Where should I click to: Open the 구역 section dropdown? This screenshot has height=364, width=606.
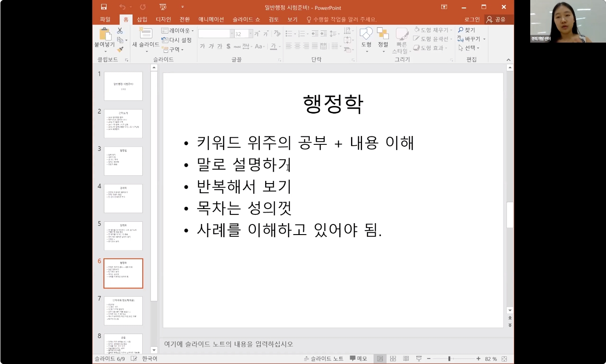pyautogui.click(x=173, y=49)
